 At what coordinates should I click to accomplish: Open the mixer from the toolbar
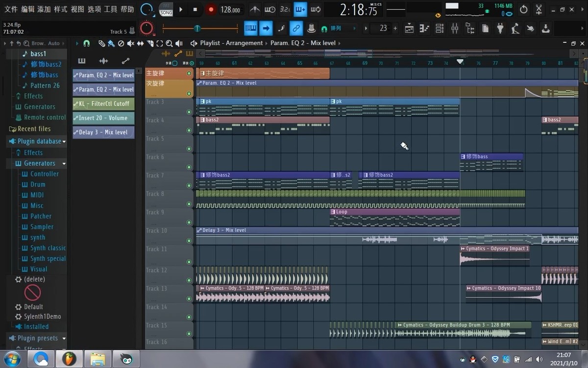coord(454,28)
